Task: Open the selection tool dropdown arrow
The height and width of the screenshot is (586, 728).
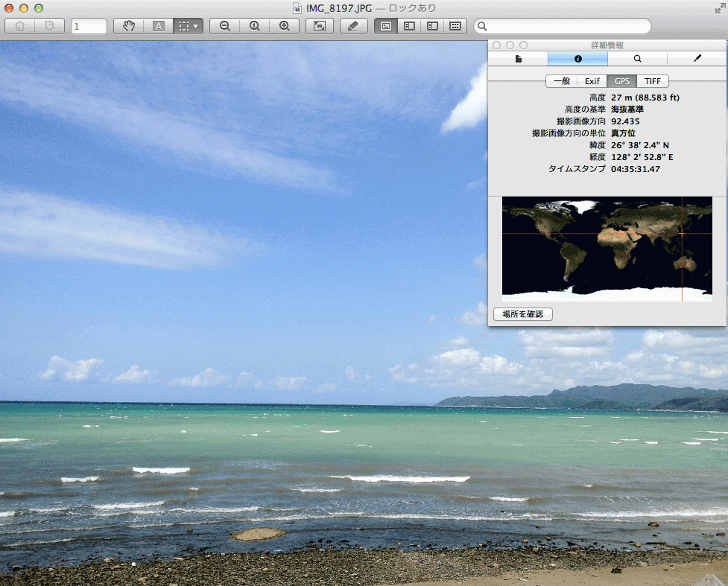Action: point(197,26)
